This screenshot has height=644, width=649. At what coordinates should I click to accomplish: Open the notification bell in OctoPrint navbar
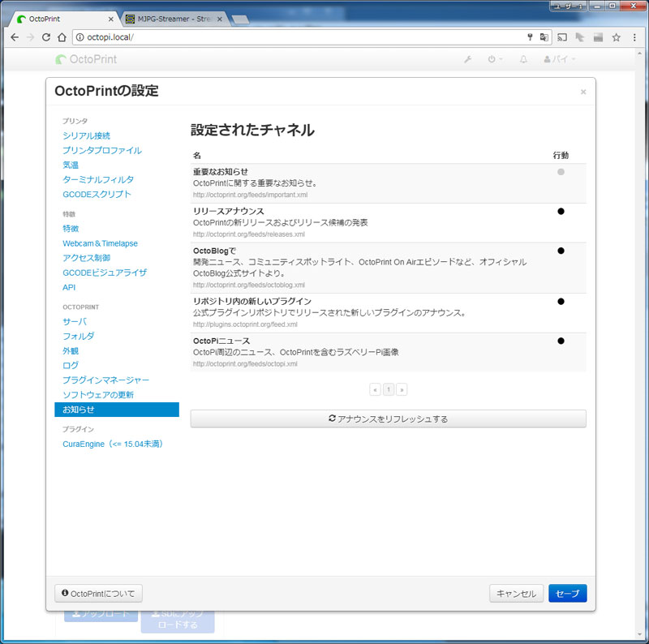tap(523, 59)
